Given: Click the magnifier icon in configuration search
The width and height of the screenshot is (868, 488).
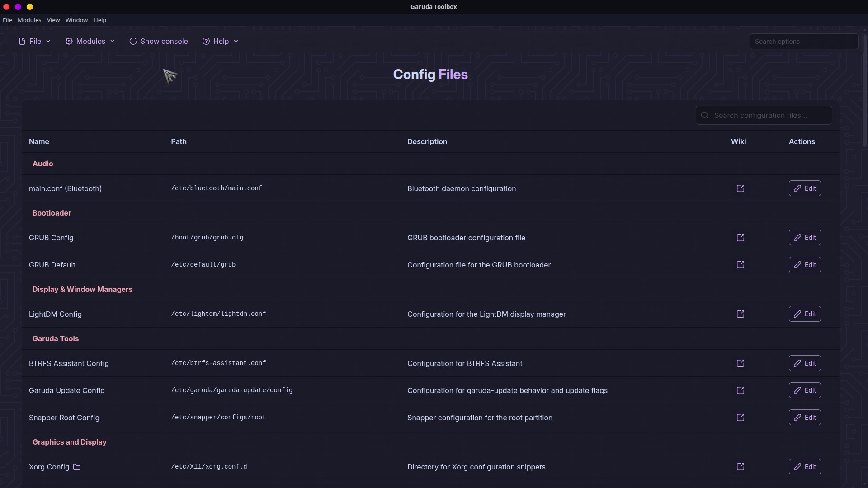Looking at the screenshot, I should pos(705,115).
